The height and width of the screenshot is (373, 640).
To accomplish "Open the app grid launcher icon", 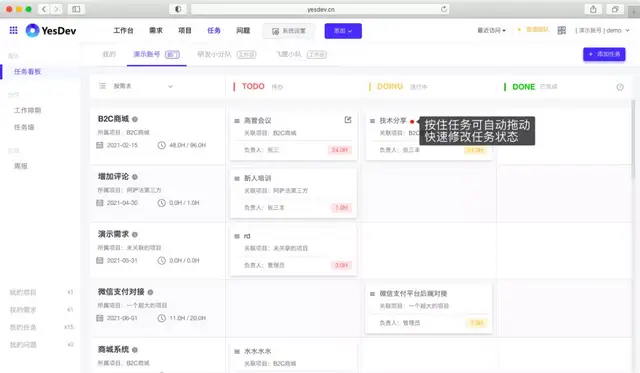I will [13, 30].
